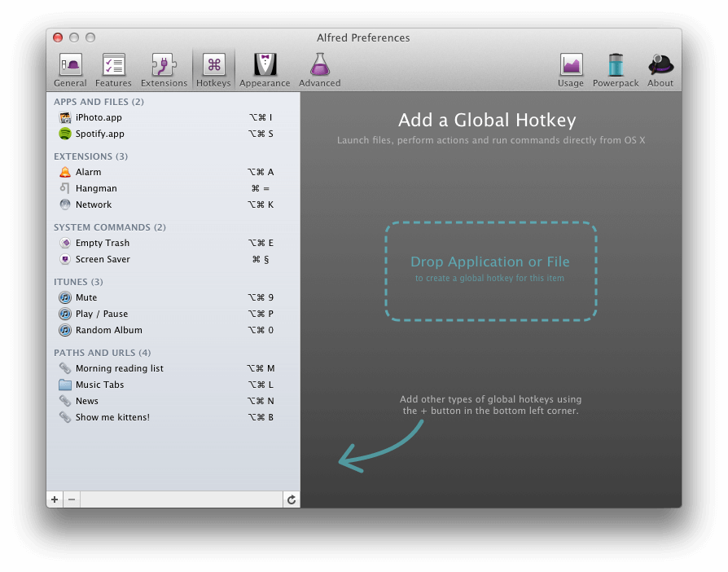Select the Music Tabs folder entry
The height and width of the screenshot is (572, 728).
pos(99,385)
